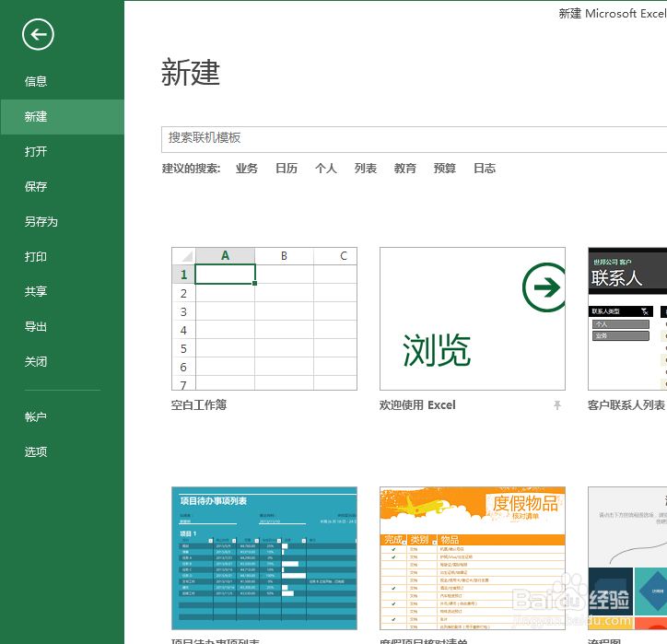Search suggested category 业务

(x=247, y=169)
